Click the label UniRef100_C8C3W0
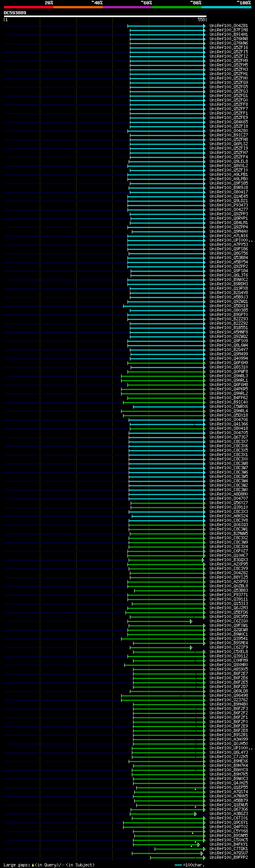Image resolution: width=255 pixels, height=868 pixels. tap(229, 490)
